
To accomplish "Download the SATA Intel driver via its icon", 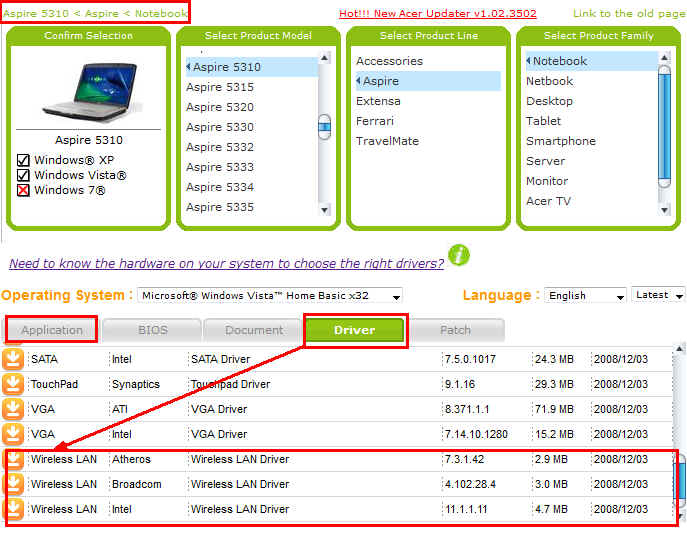I will coord(13,359).
